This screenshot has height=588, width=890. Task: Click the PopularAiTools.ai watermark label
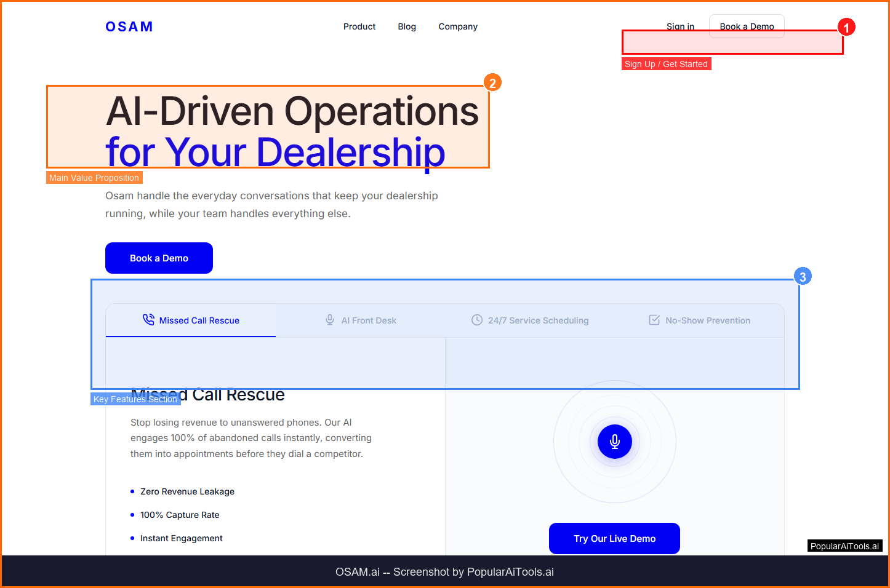pos(844,546)
